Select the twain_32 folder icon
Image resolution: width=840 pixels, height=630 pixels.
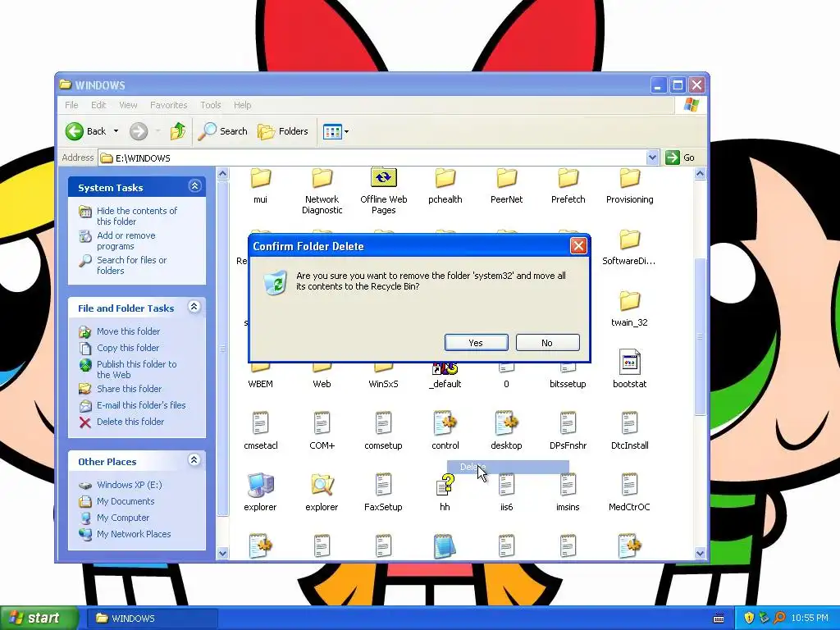click(629, 301)
